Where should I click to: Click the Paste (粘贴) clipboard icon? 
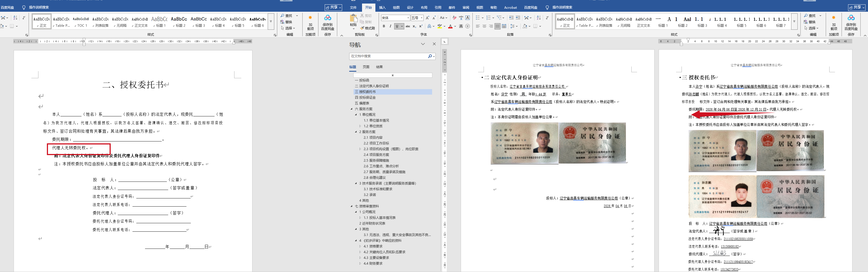coord(353,20)
